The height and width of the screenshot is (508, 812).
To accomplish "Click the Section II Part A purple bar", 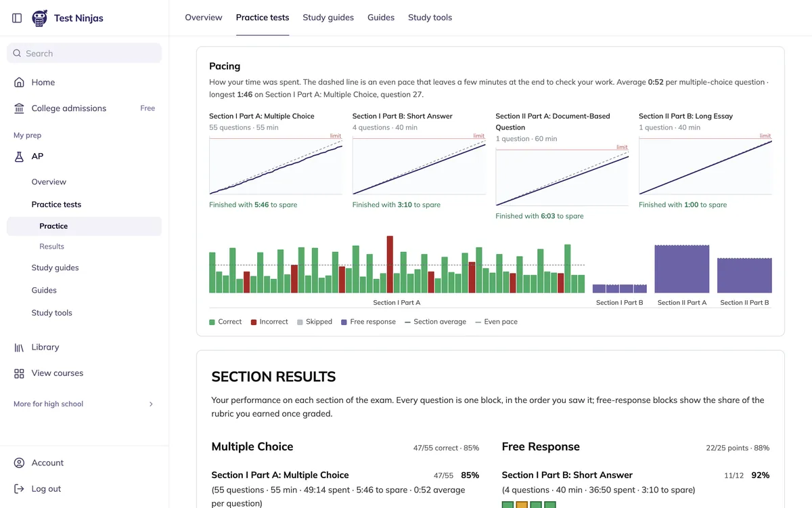I will (x=681, y=269).
